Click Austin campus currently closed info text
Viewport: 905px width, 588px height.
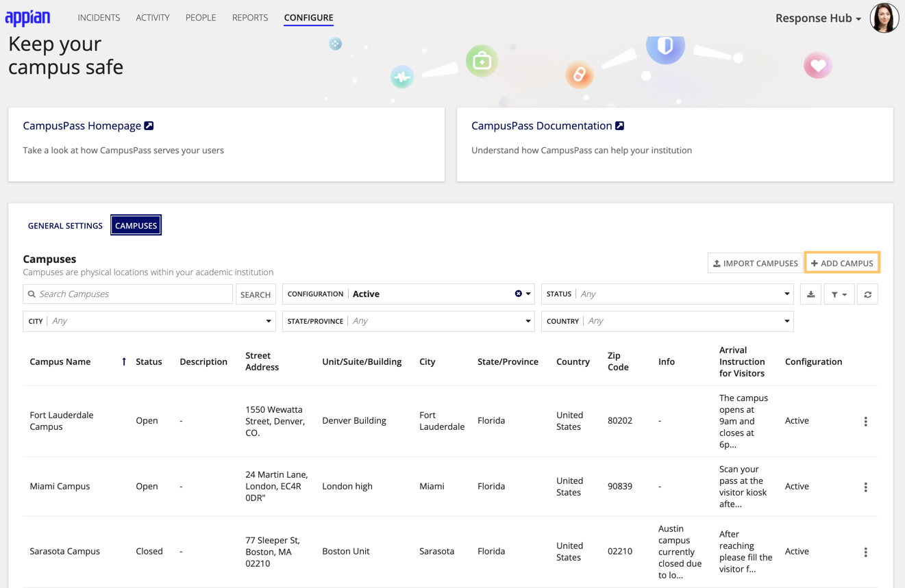(x=680, y=552)
